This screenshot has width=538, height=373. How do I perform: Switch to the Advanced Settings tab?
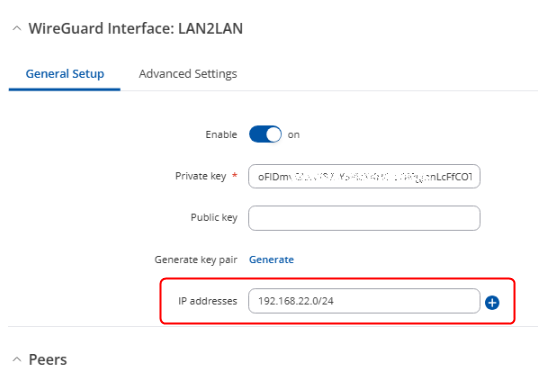pyautogui.click(x=188, y=74)
